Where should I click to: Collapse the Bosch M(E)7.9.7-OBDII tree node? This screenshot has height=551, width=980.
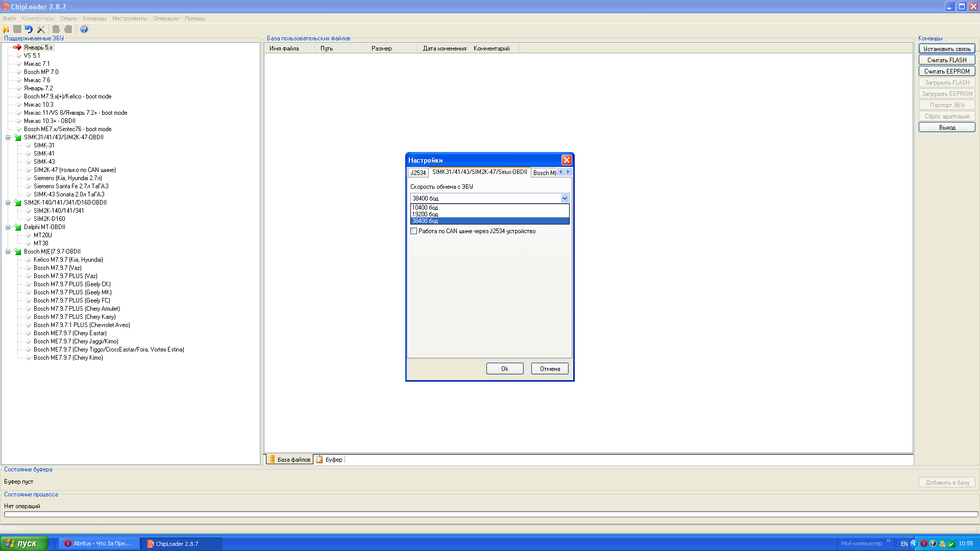pyautogui.click(x=8, y=252)
